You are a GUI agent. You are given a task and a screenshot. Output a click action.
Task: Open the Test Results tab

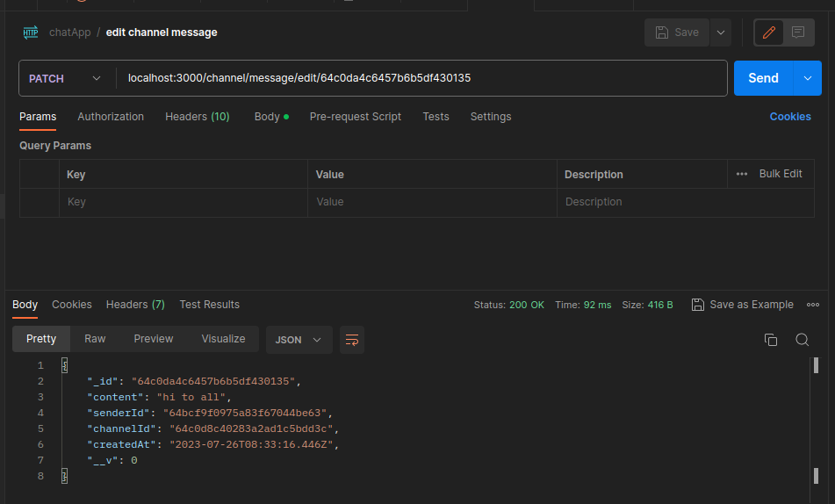209,305
